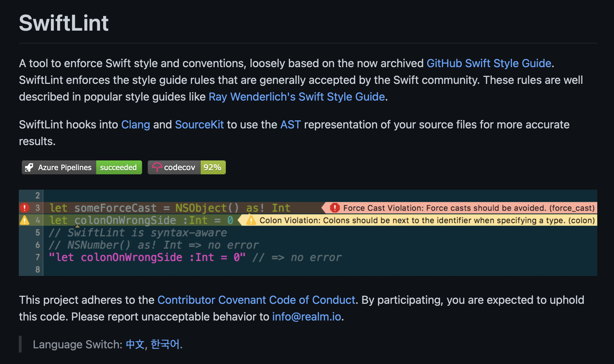
Task: Open the GitHub Swift Style Guide link
Action: click(x=489, y=63)
